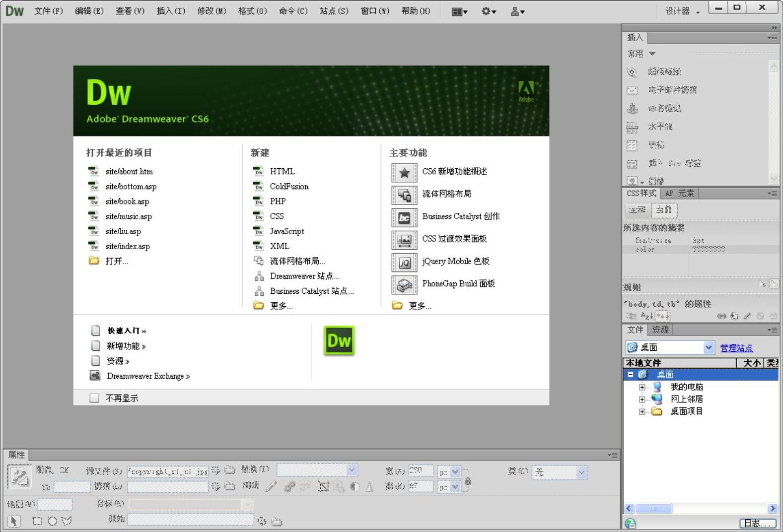Click the jQuery Mobile swatches icon
The height and width of the screenshot is (532, 783).
(404, 262)
